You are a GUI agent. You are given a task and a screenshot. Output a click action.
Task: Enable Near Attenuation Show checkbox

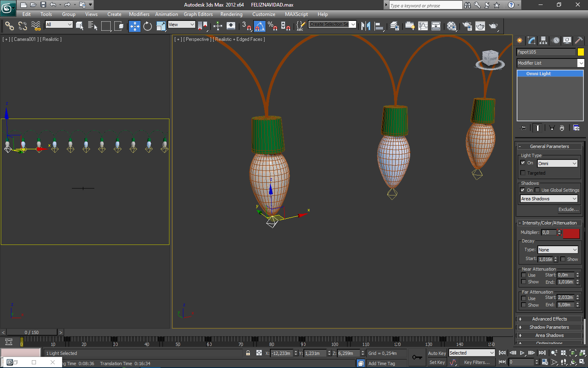(524, 282)
